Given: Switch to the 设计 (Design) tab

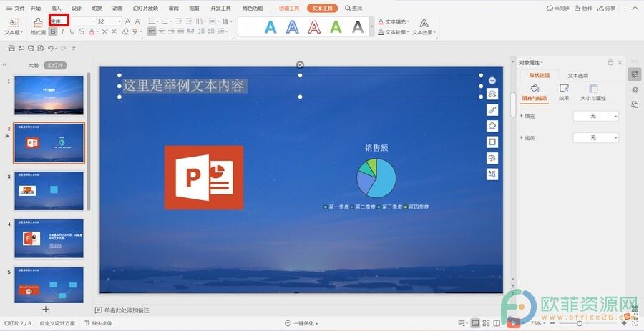Looking at the screenshot, I should 77,8.
